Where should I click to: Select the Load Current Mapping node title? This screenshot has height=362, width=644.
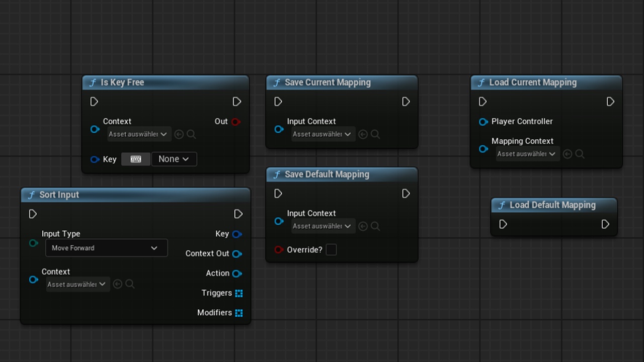pos(533,82)
